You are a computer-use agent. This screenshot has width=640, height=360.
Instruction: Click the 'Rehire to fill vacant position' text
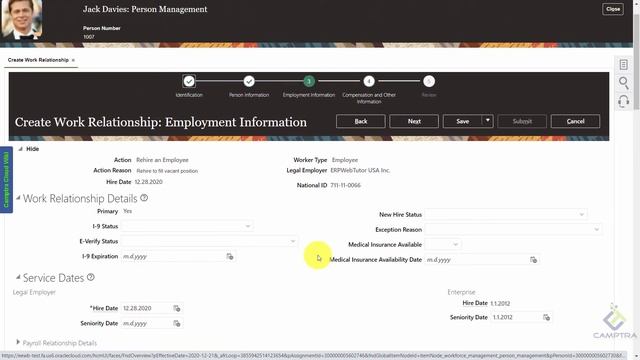(167, 171)
